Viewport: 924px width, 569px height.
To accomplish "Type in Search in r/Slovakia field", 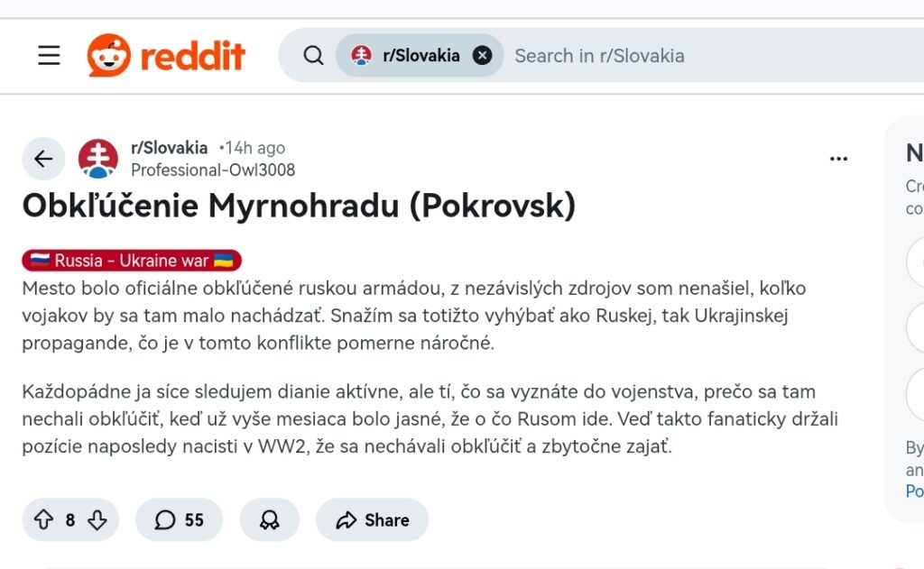I will click(686, 56).
